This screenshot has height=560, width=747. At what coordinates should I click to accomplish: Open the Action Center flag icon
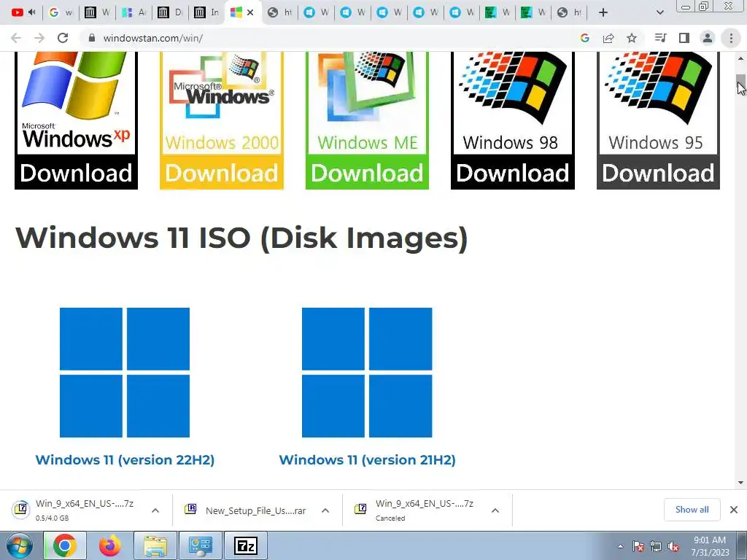click(x=638, y=546)
